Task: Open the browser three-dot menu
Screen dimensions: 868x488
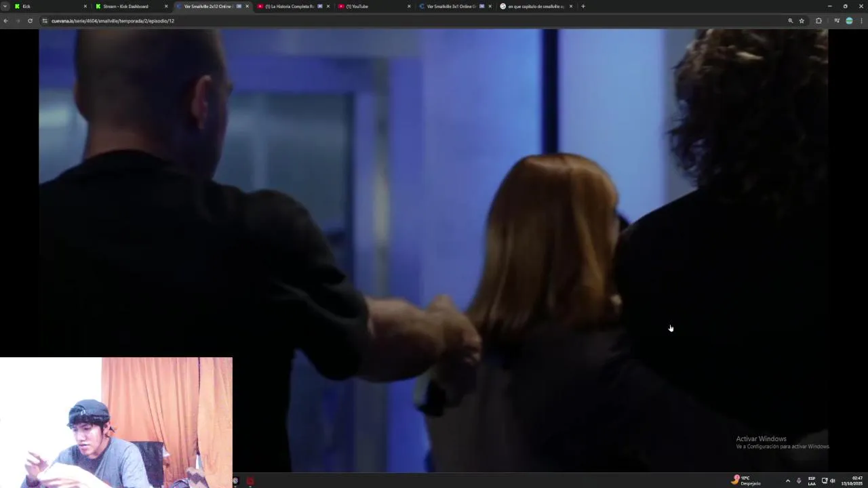Action: click(x=861, y=21)
